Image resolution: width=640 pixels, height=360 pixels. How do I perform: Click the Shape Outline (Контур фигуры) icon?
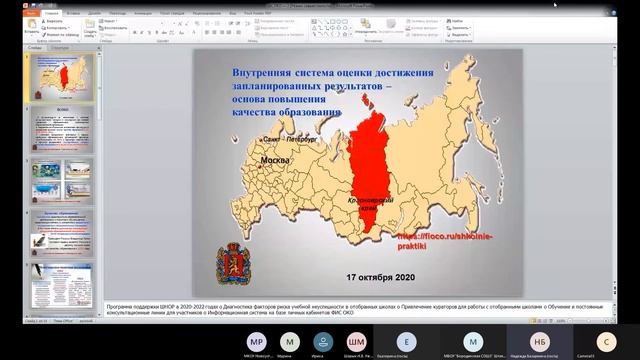click(408, 28)
